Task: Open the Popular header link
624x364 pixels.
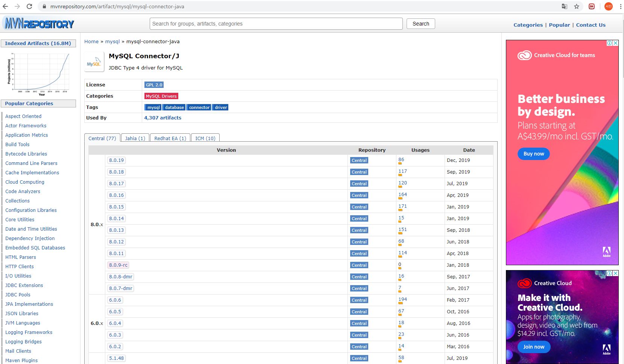Action: tap(559, 25)
